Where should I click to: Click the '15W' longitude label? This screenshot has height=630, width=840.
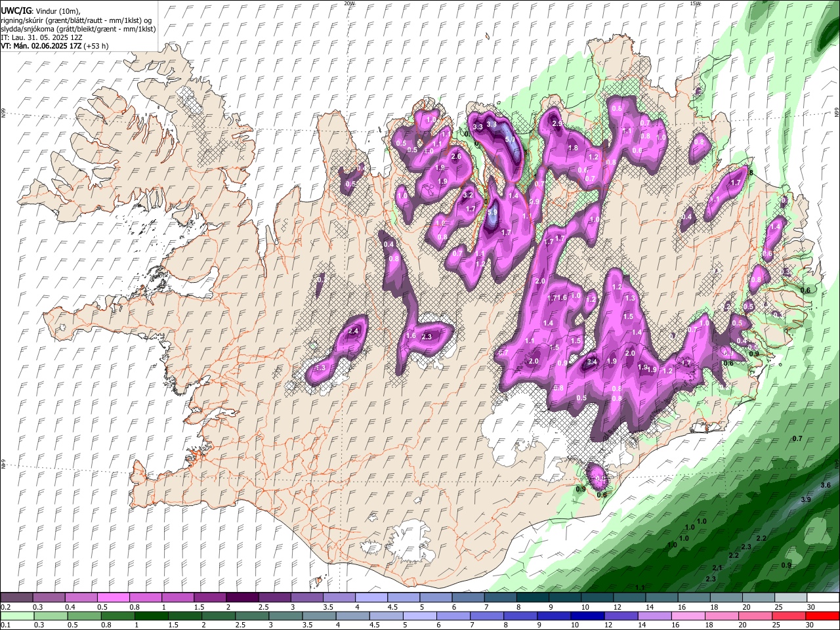click(695, 3)
